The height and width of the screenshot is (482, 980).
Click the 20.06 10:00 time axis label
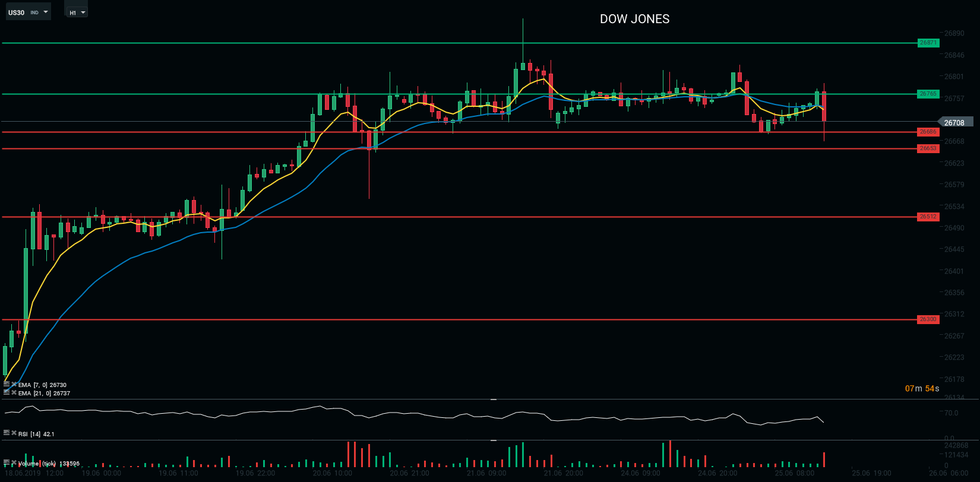point(333,473)
